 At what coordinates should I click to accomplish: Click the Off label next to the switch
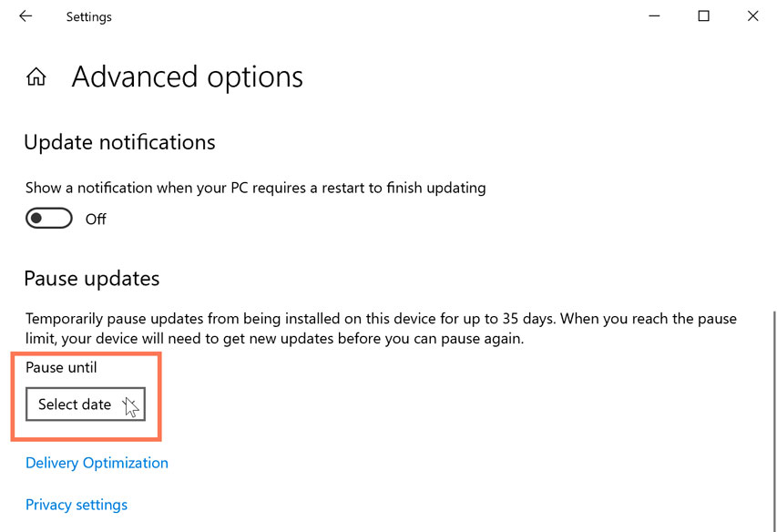[96, 218]
